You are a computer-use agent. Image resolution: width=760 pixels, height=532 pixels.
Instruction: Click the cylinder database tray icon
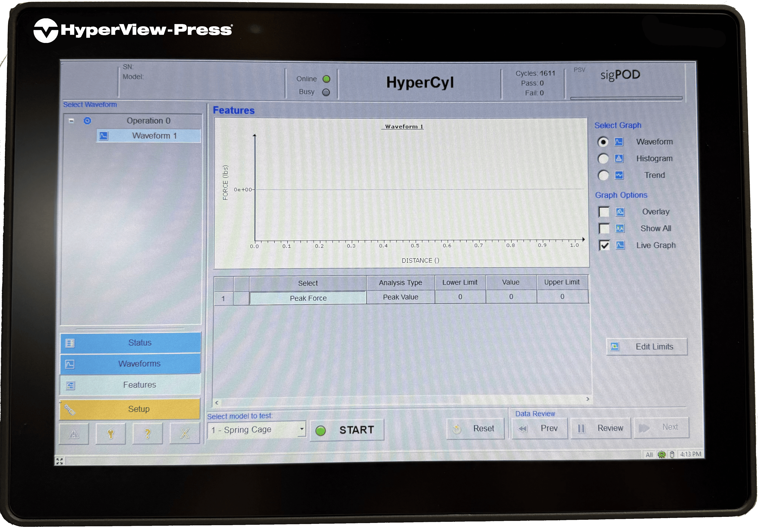pos(672,455)
